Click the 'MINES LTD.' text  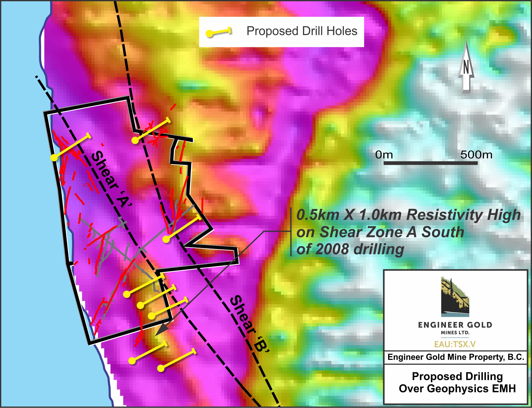coord(455,333)
